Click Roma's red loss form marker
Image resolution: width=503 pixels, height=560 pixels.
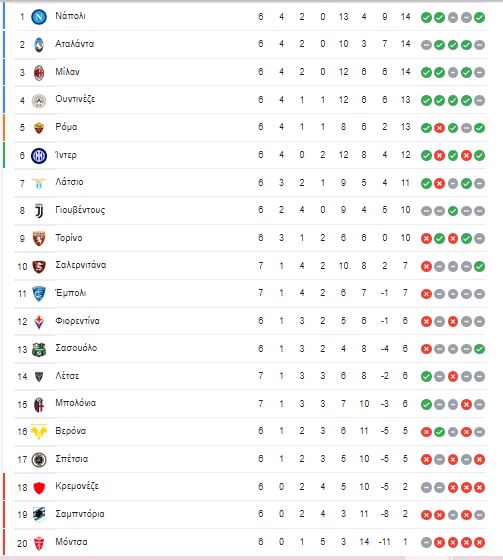coord(439,128)
